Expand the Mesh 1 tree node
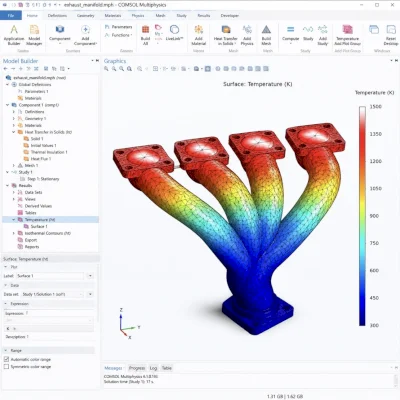Image resolution: width=400 pixels, height=400 pixels. 14,165
